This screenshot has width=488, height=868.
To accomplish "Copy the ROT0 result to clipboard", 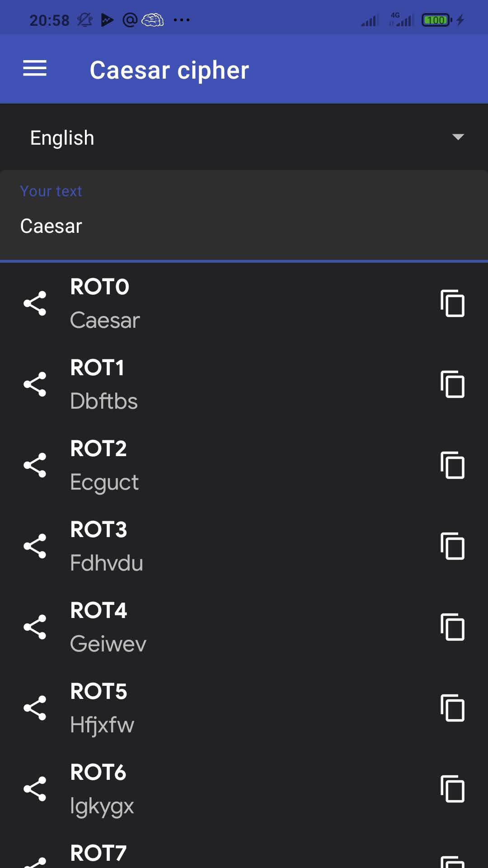I will 452,303.
